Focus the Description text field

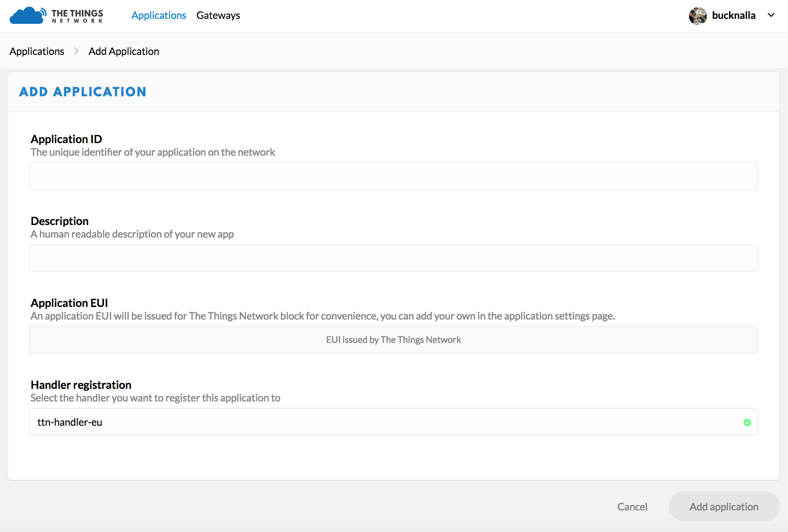click(393, 258)
